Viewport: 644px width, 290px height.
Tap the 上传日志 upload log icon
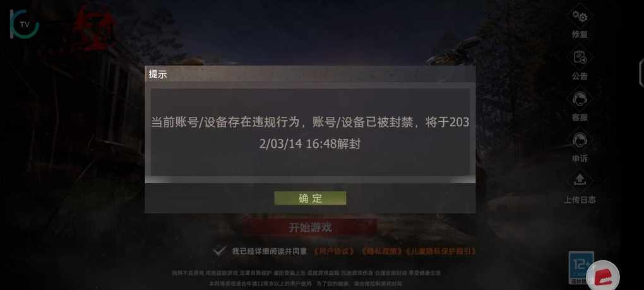pos(580,181)
